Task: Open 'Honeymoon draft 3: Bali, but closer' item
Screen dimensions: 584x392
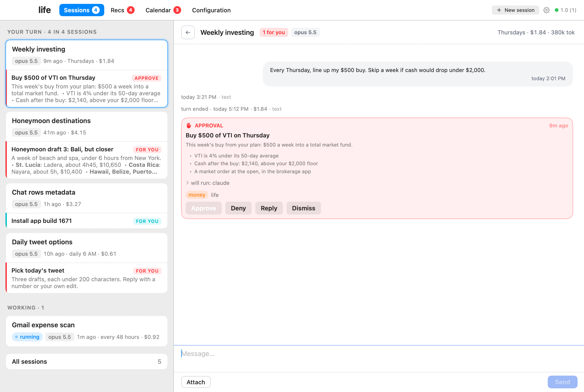Action: click(87, 160)
